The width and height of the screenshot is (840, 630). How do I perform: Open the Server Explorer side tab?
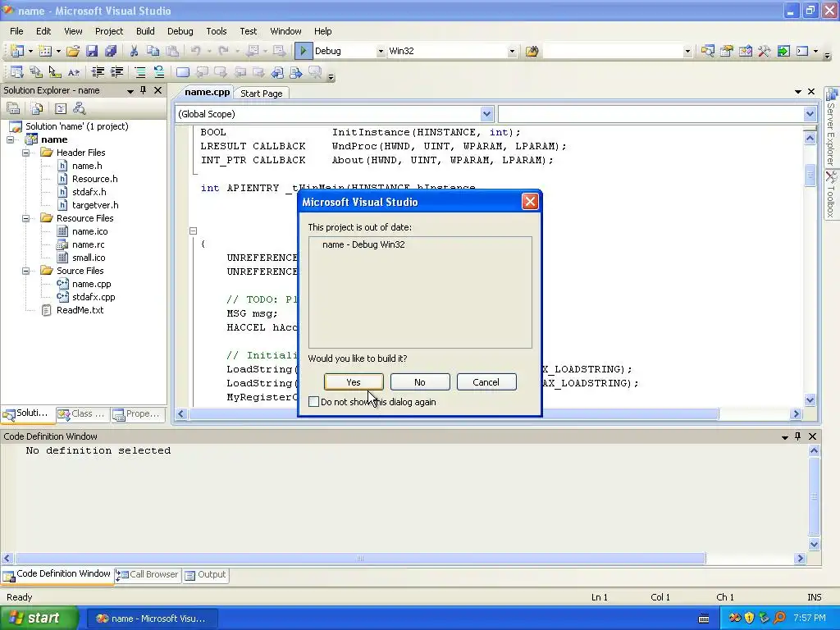[832, 127]
